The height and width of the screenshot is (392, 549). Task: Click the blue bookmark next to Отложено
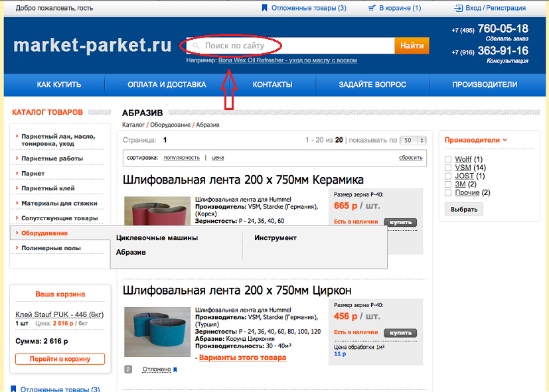pos(175,369)
